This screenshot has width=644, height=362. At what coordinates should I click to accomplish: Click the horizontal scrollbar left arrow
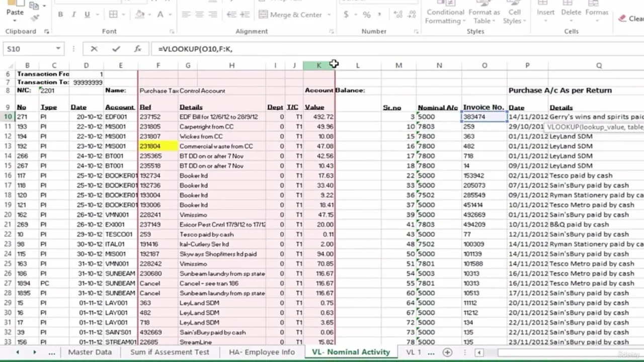click(x=479, y=352)
